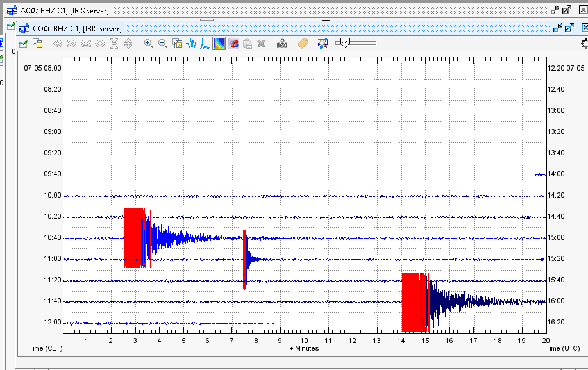Click the 16:00 UTC time label
The height and width of the screenshot is (370, 588).
click(x=556, y=301)
